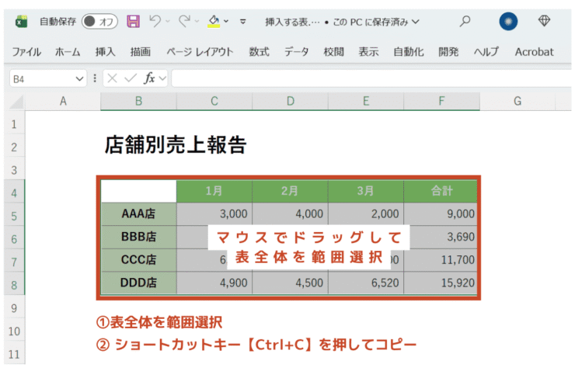Click the 店舗別売上報告 title cell
Screen dimensions: 575x392
tap(176, 144)
